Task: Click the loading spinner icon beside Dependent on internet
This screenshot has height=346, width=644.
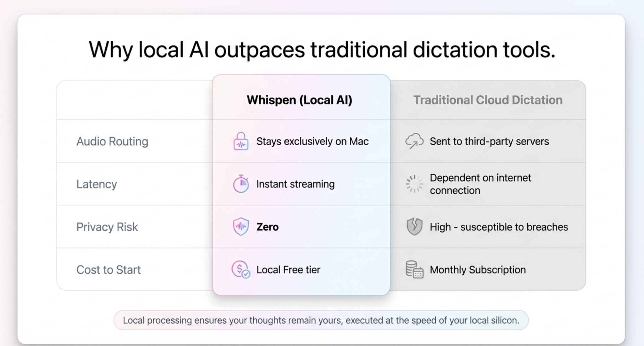Action: click(414, 184)
